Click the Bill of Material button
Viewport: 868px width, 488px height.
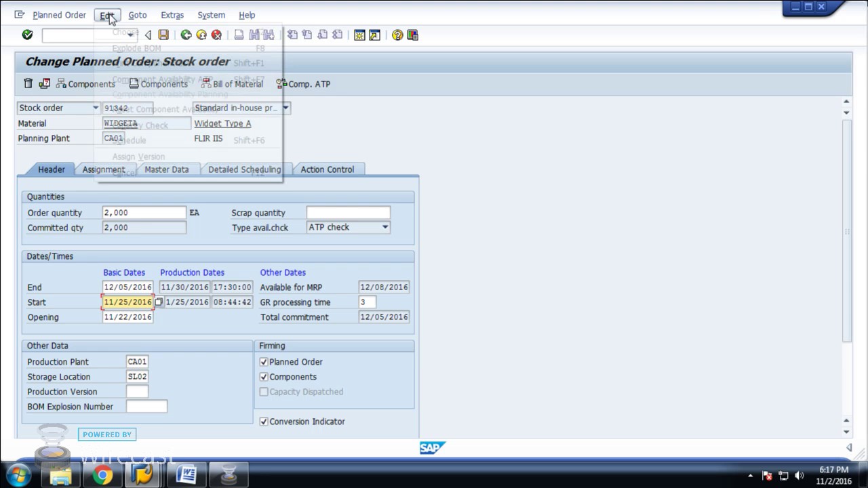click(232, 83)
